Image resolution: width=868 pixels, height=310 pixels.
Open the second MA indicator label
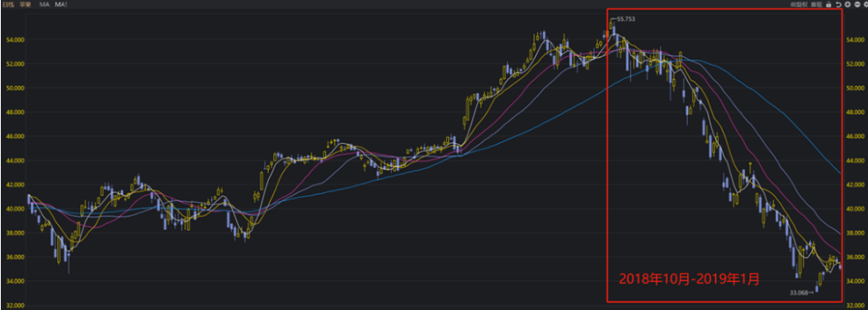coord(61,4)
